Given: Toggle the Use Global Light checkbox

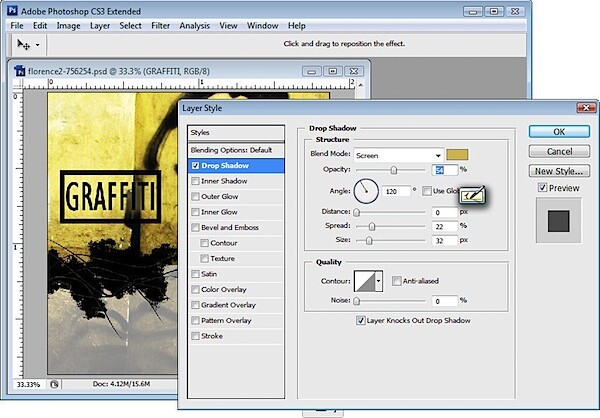Looking at the screenshot, I should tap(427, 191).
